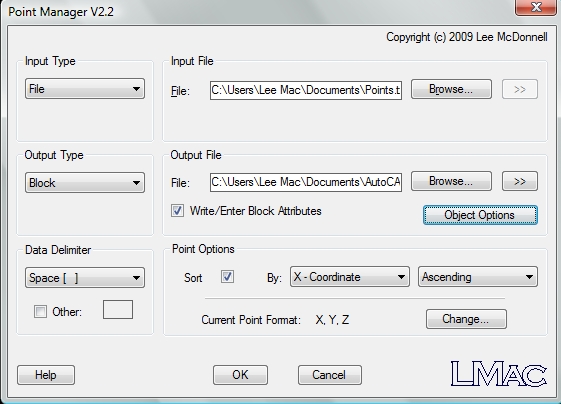The width and height of the screenshot is (561, 404).
Task: Expand the Data Delimiter Space dropdown
Action: tap(85, 278)
